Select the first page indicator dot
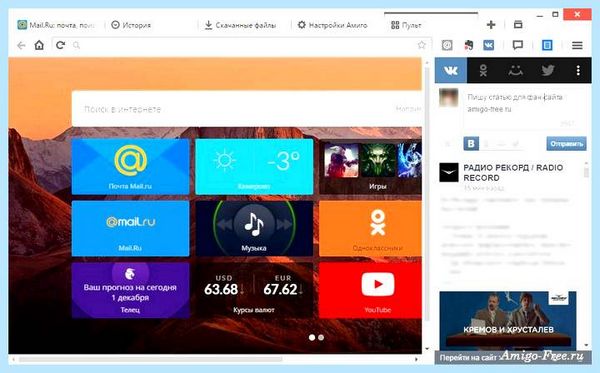Image resolution: width=600 pixels, height=373 pixels. point(312,337)
